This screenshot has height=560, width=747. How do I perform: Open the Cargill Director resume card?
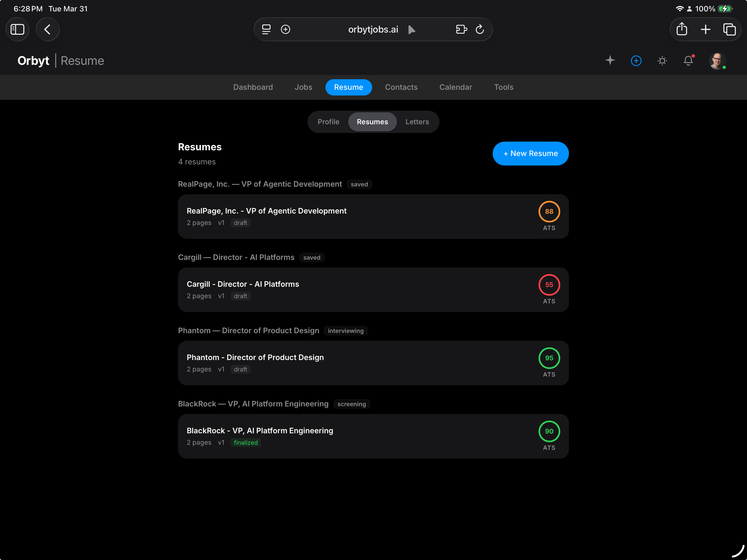click(338, 289)
